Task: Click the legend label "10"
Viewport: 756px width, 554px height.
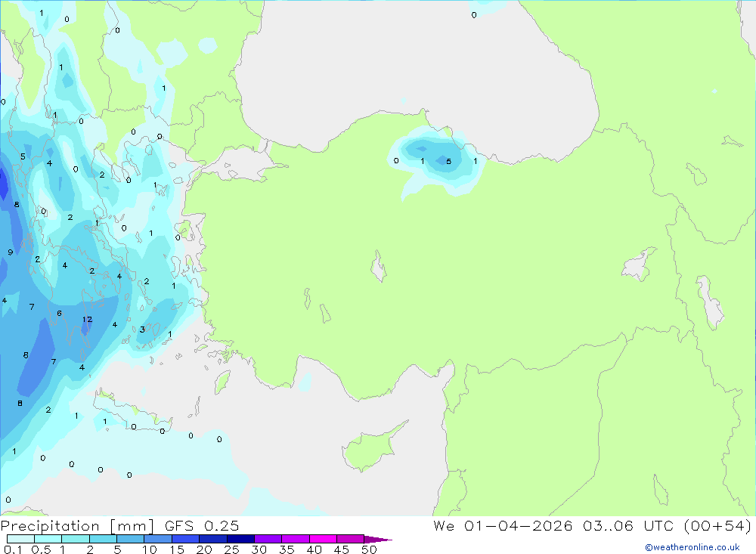Action: coord(150,549)
